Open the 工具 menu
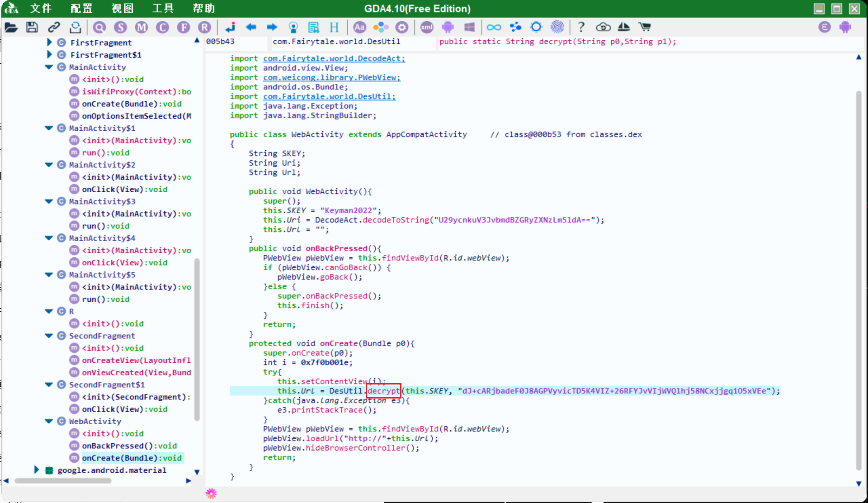Viewport: 868px width, 503px height. pyautogui.click(x=163, y=9)
